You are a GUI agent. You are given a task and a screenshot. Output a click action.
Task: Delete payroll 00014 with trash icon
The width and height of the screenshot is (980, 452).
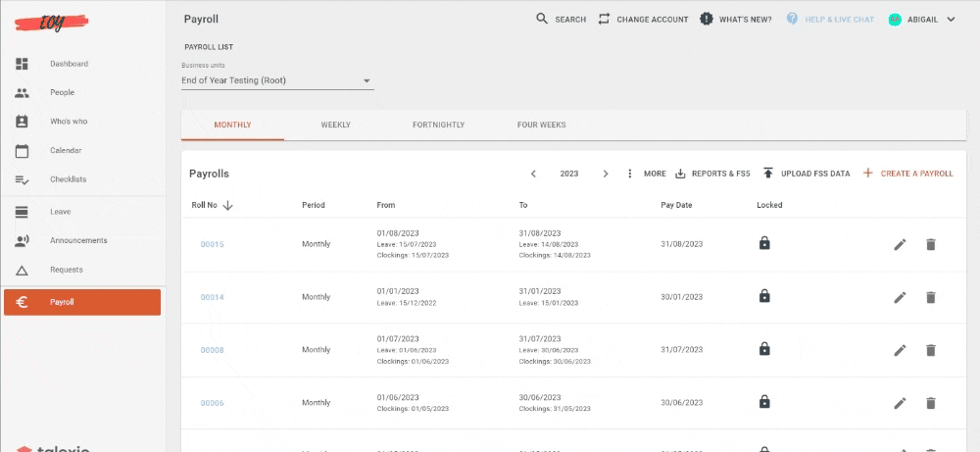click(931, 298)
